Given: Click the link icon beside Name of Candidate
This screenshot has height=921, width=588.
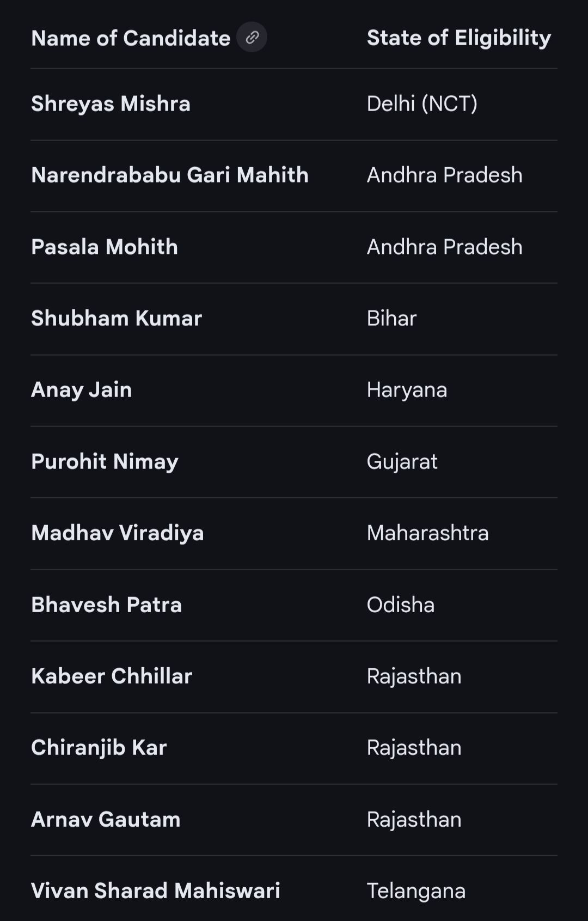Looking at the screenshot, I should tap(252, 38).
